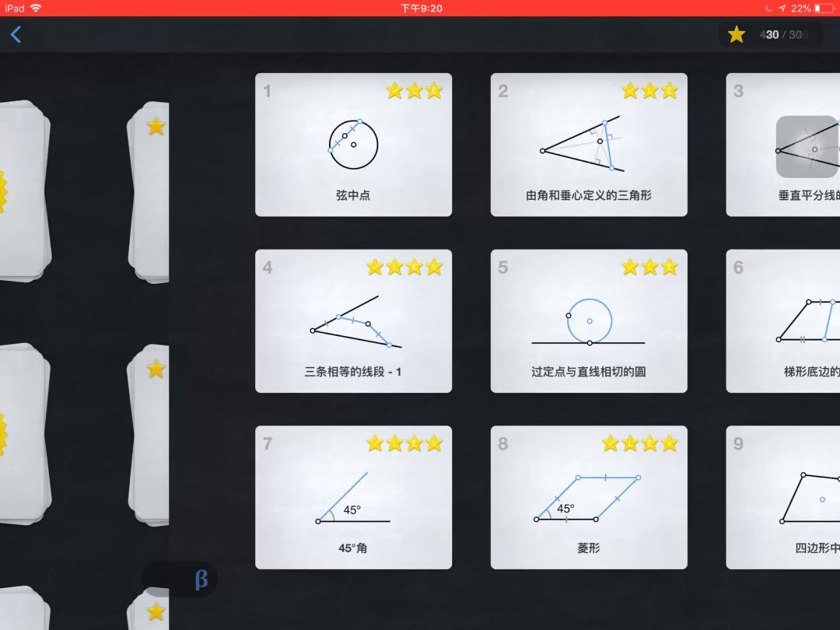Open the gold star score counter
Viewport: 840px width, 630px height.
tap(770, 35)
